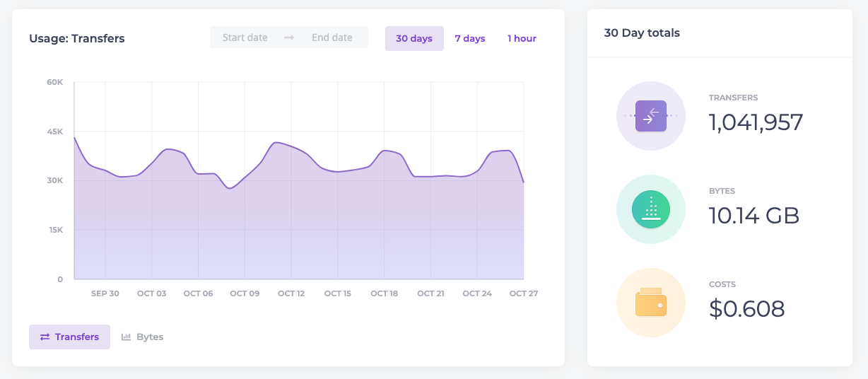Click the OCT 06 axis label
Viewport: 868px width, 379px height.
[x=198, y=293]
